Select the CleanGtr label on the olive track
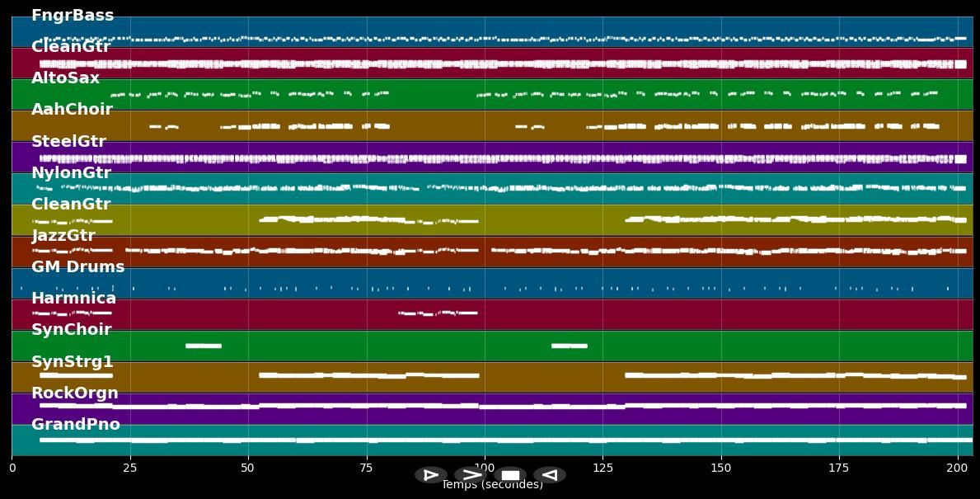980x499 pixels. [x=71, y=205]
